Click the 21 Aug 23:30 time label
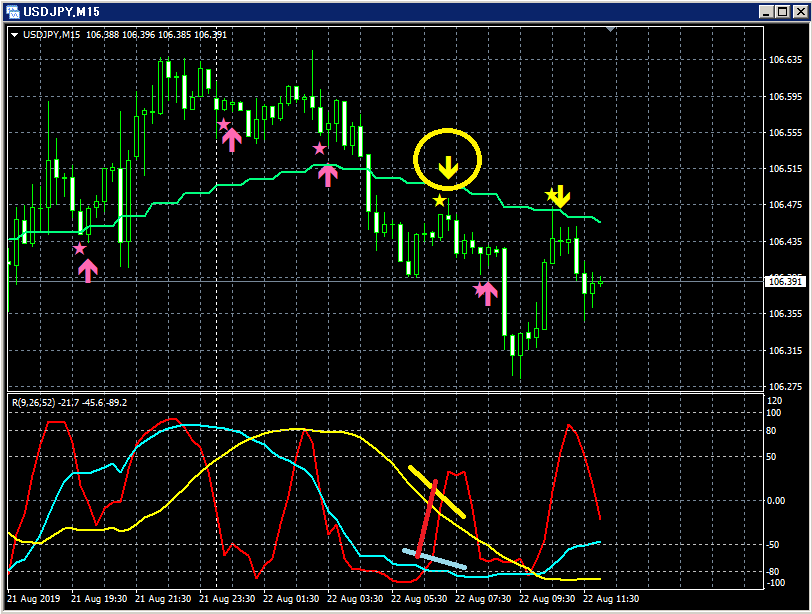The image size is (812, 614). (x=227, y=598)
